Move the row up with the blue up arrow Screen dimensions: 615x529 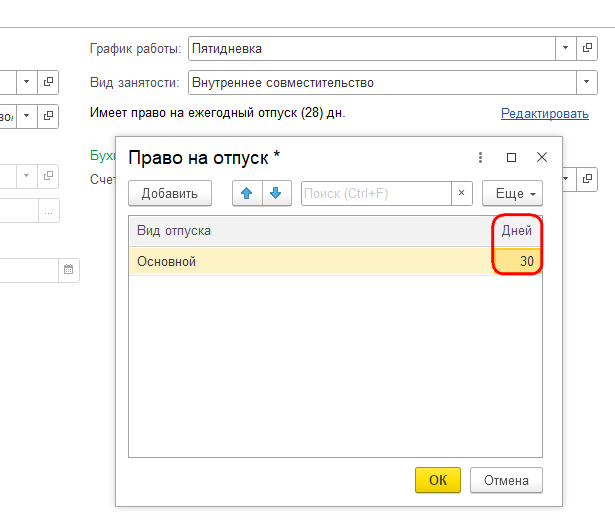247,193
